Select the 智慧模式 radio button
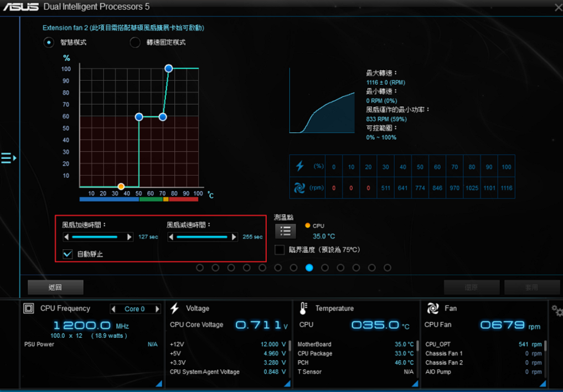This screenshot has height=392, width=563. point(49,43)
